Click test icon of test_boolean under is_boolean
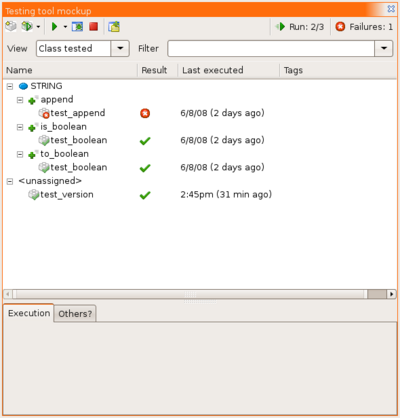The height and width of the screenshot is (418, 400). pyautogui.click(x=44, y=140)
